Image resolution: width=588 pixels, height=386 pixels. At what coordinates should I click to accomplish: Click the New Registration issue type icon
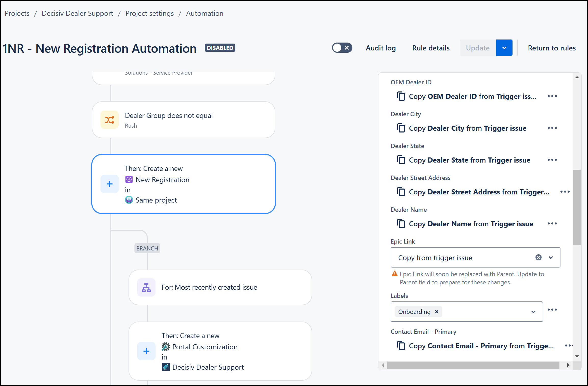pyautogui.click(x=129, y=180)
